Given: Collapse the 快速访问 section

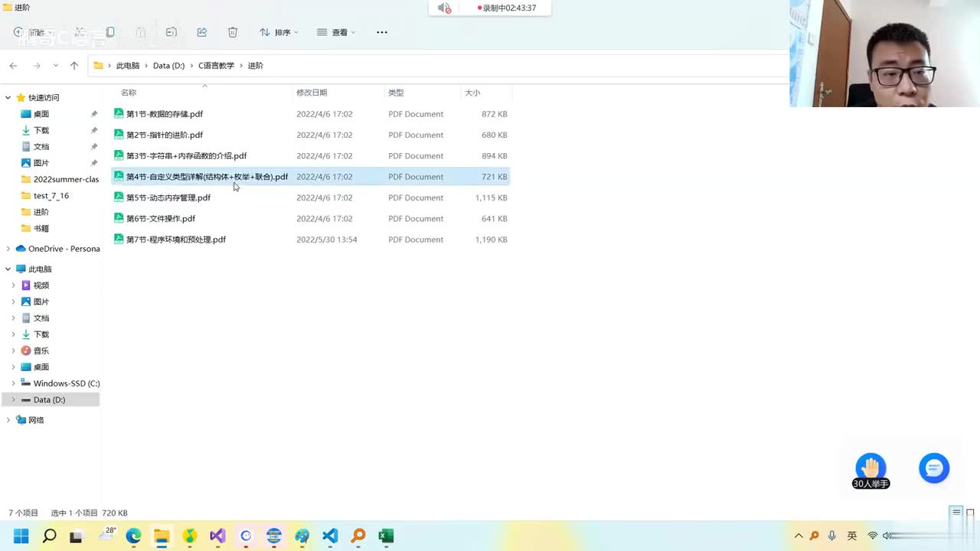Looking at the screenshot, I should (8, 98).
